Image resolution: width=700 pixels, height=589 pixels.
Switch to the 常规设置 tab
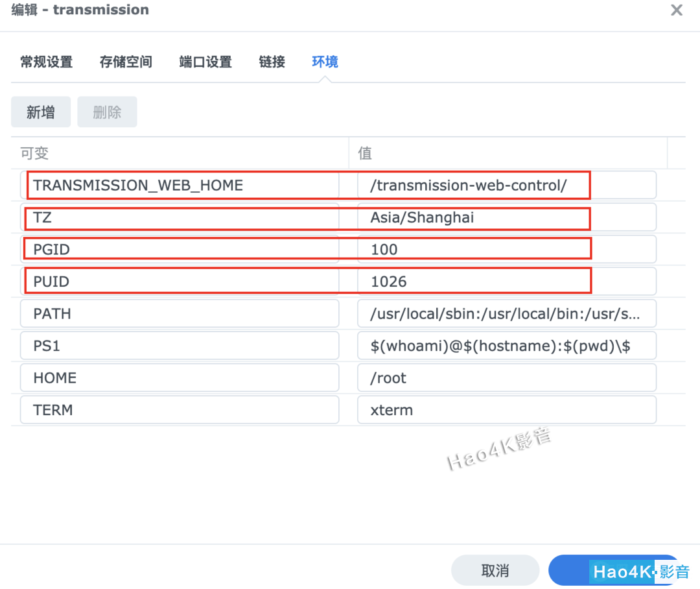[47, 62]
